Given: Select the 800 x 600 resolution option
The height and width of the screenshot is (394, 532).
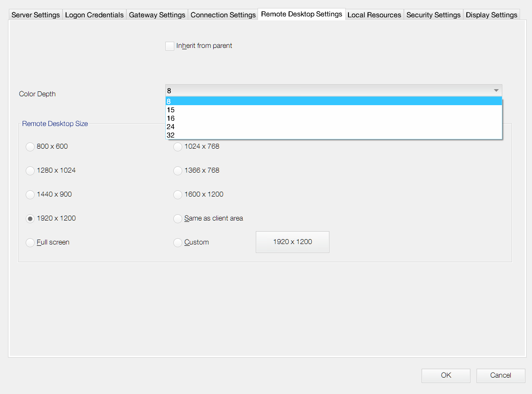Looking at the screenshot, I should point(30,147).
